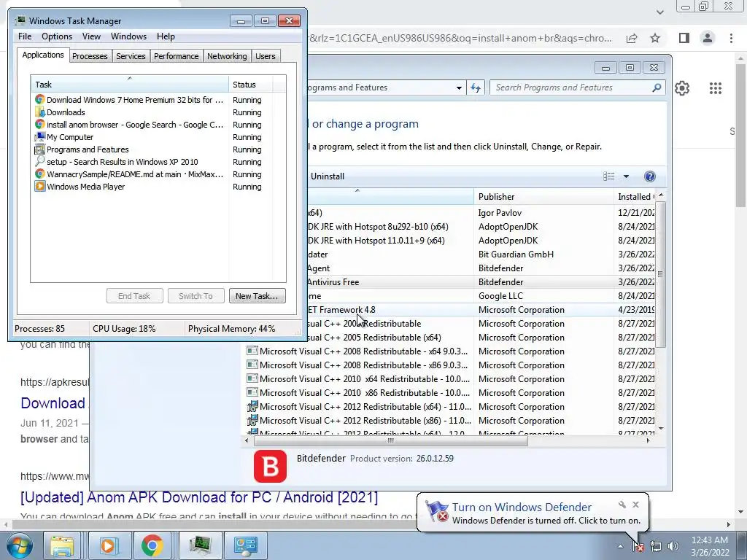Click the program list vertical scrollbar thumb

(660, 274)
